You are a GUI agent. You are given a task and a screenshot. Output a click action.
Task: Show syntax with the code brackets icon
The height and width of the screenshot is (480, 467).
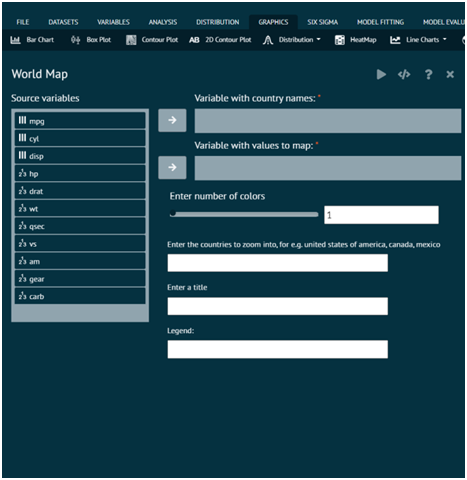tap(404, 74)
